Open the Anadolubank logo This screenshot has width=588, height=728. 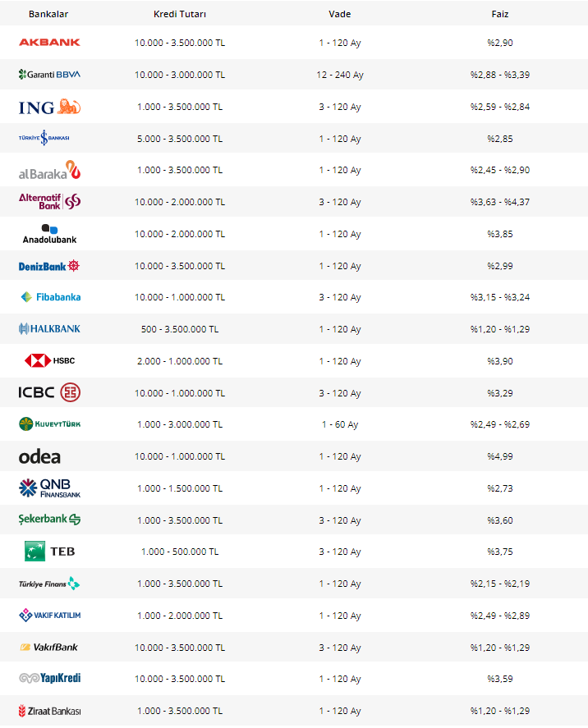[49, 235]
